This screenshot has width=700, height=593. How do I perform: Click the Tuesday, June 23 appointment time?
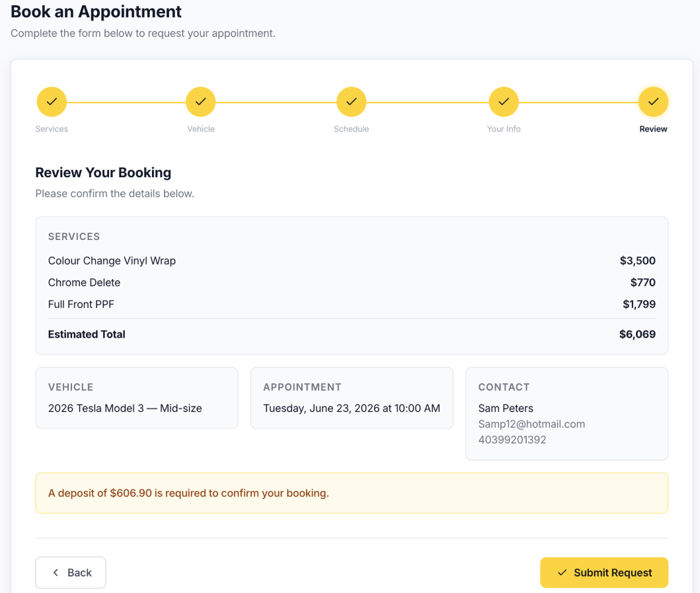tap(352, 409)
